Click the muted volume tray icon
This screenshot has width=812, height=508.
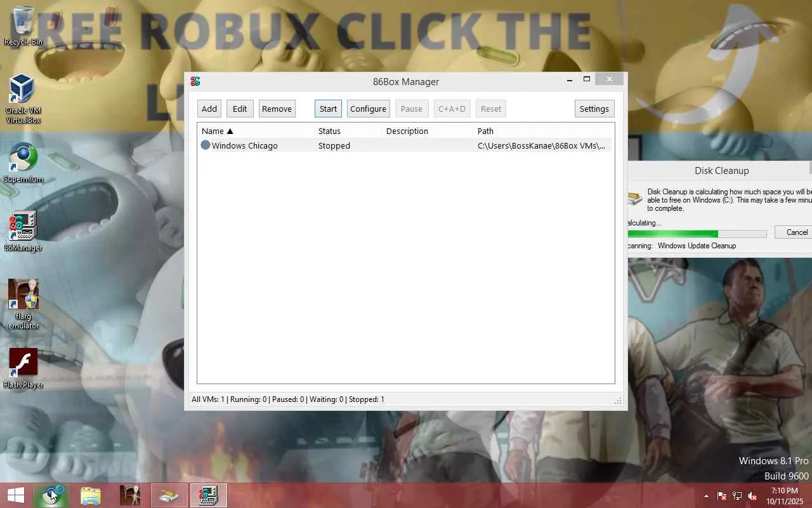[x=752, y=496]
